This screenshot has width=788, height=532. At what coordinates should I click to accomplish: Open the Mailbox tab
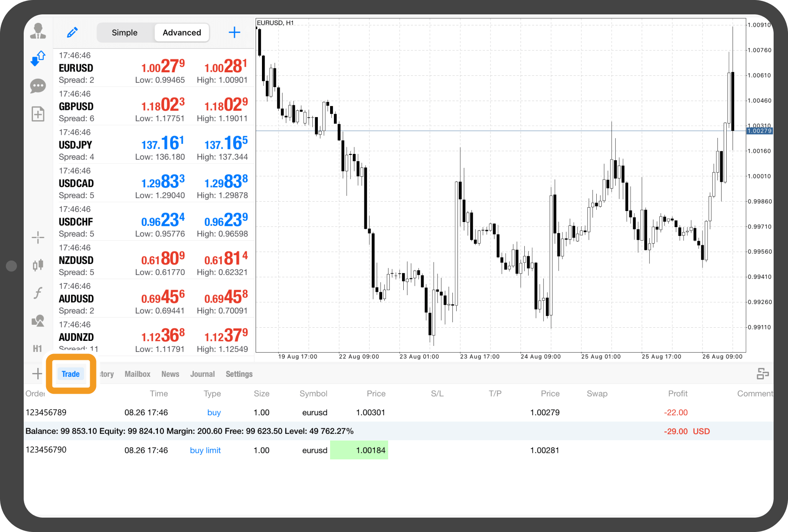point(138,374)
